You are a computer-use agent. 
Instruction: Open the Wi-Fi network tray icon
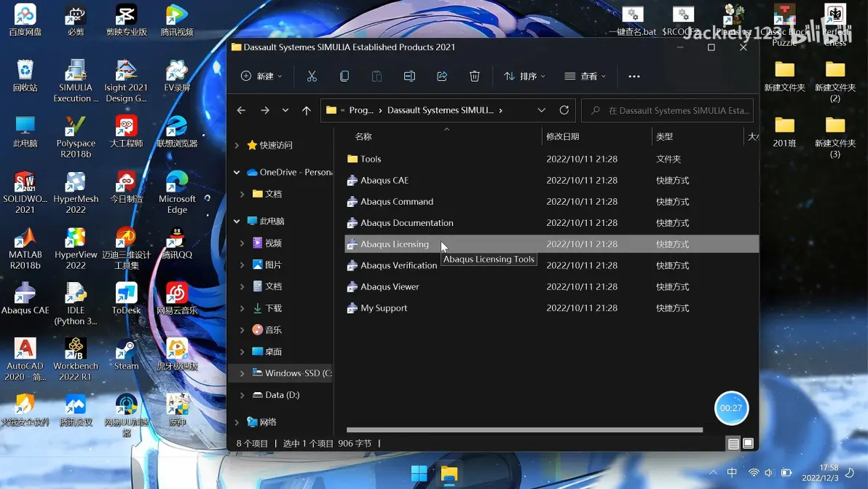tap(754, 473)
